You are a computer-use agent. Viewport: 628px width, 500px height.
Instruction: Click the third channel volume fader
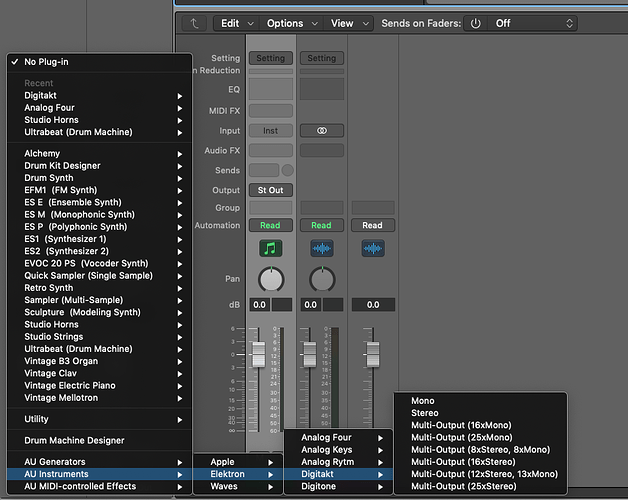tap(373, 355)
